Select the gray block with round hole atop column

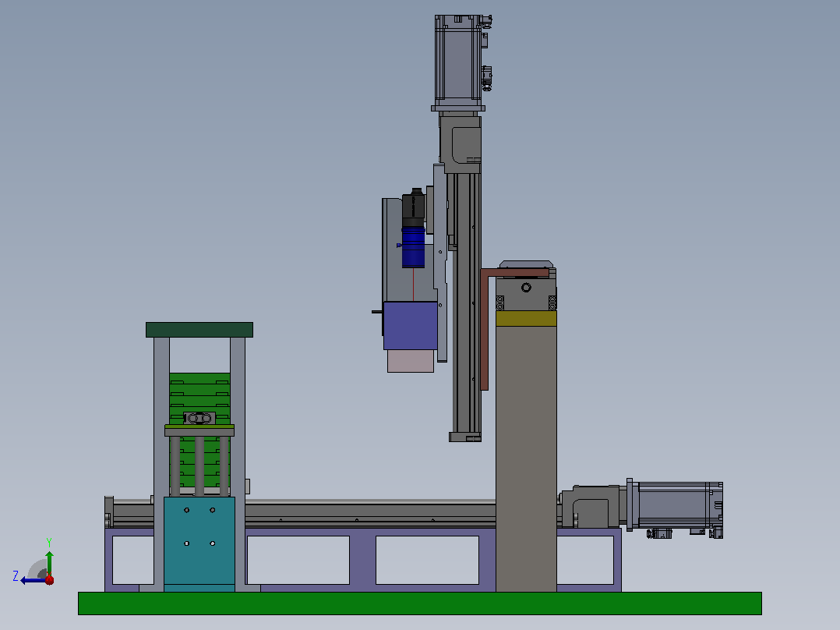(x=526, y=295)
